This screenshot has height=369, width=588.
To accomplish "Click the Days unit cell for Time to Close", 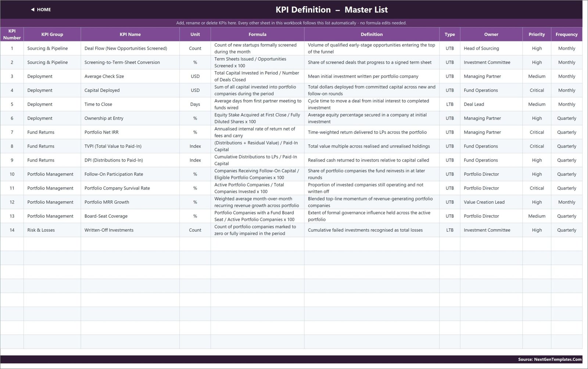I will pos(195,104).
